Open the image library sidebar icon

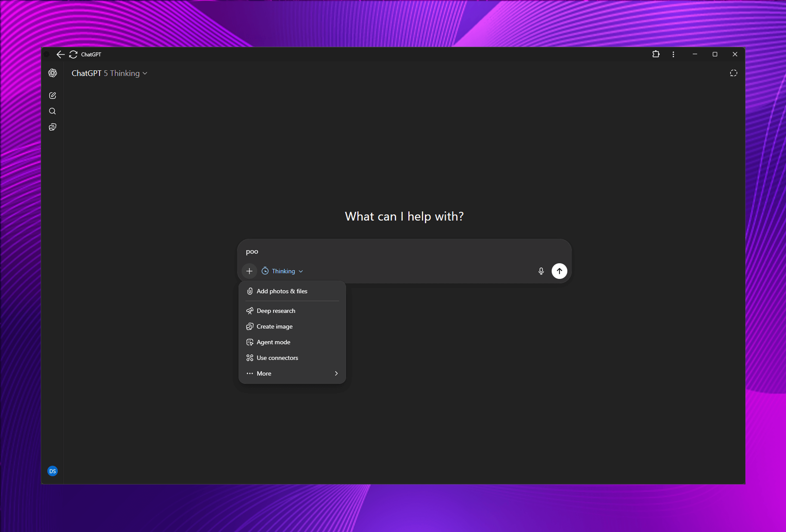pos(52,127)
